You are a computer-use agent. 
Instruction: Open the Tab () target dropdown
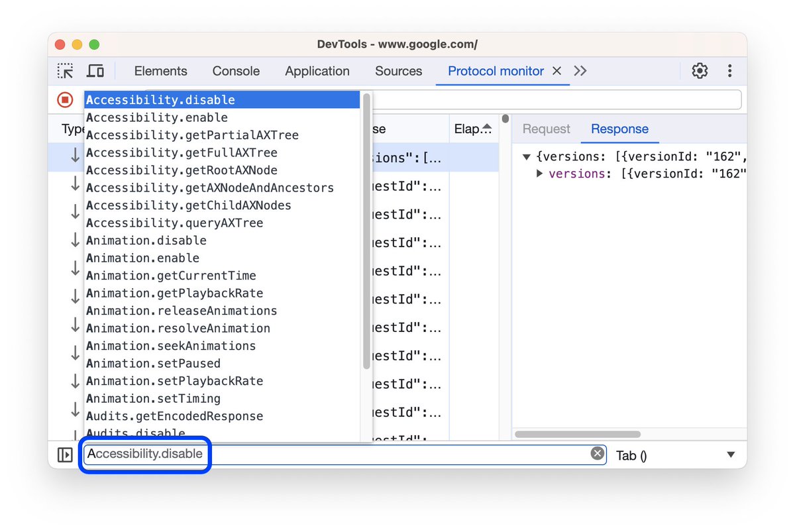730,454
